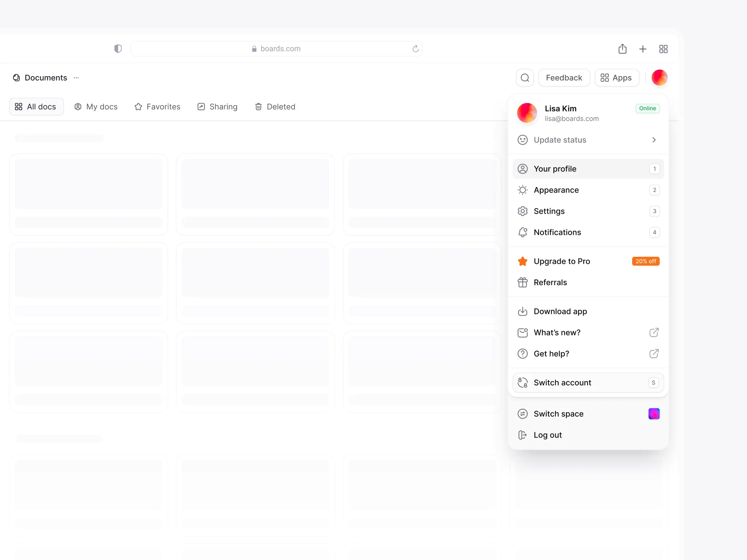Open the Feedback button
This screenshot has width=747, height=560.
pyautogui.click(x=564, y=78)
